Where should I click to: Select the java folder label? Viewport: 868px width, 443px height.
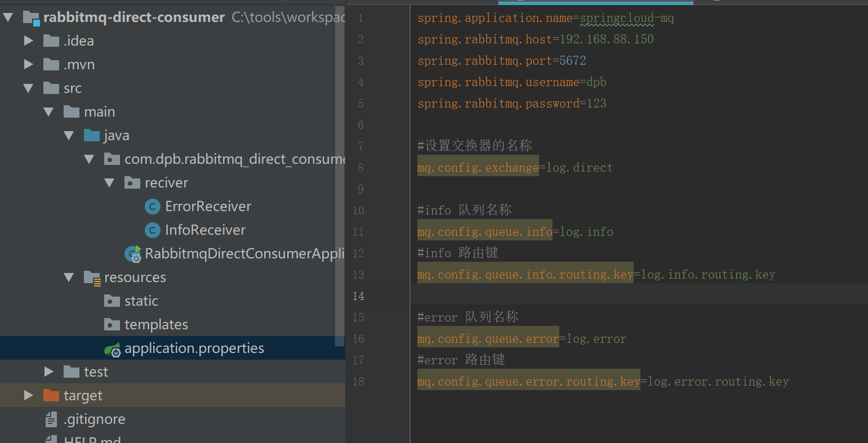click(117, 136)
